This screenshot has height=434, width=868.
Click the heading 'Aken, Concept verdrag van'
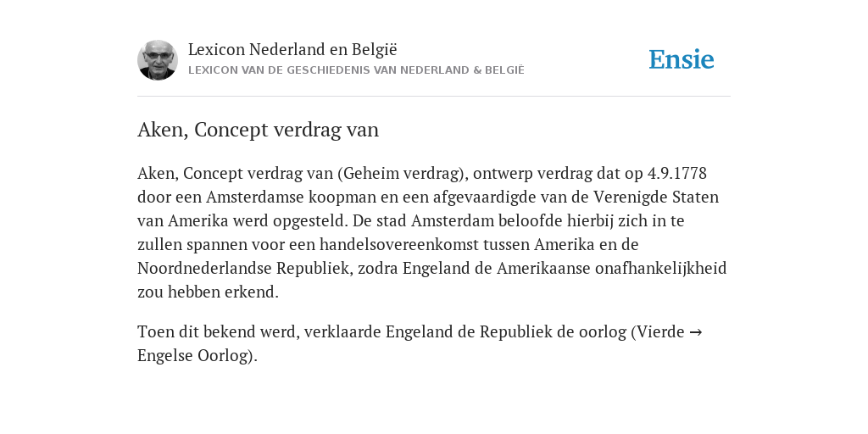click(258, 130)
